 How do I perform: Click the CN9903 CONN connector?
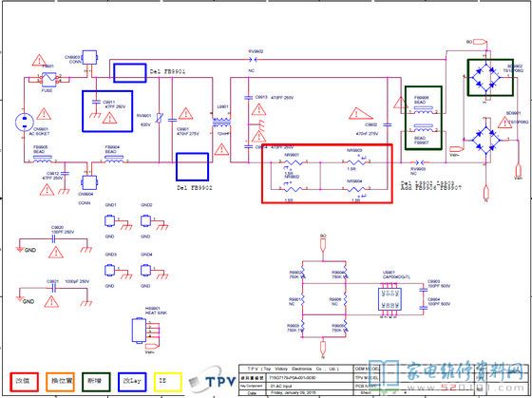click(x=90, y=58)
